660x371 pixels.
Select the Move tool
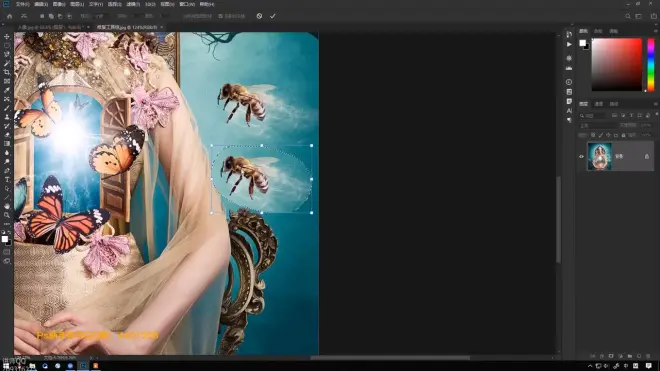tap(7, 37)
